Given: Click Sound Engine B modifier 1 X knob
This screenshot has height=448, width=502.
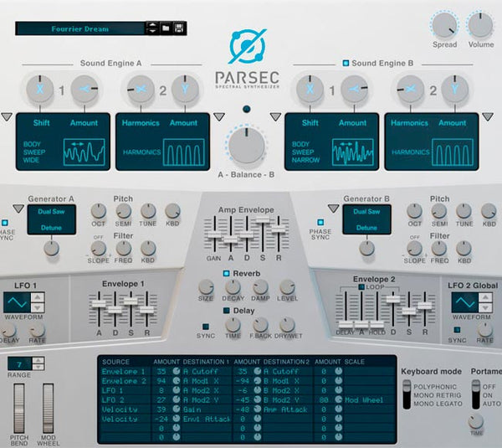Looking at the screenshot, I should (x=310, y=89).
